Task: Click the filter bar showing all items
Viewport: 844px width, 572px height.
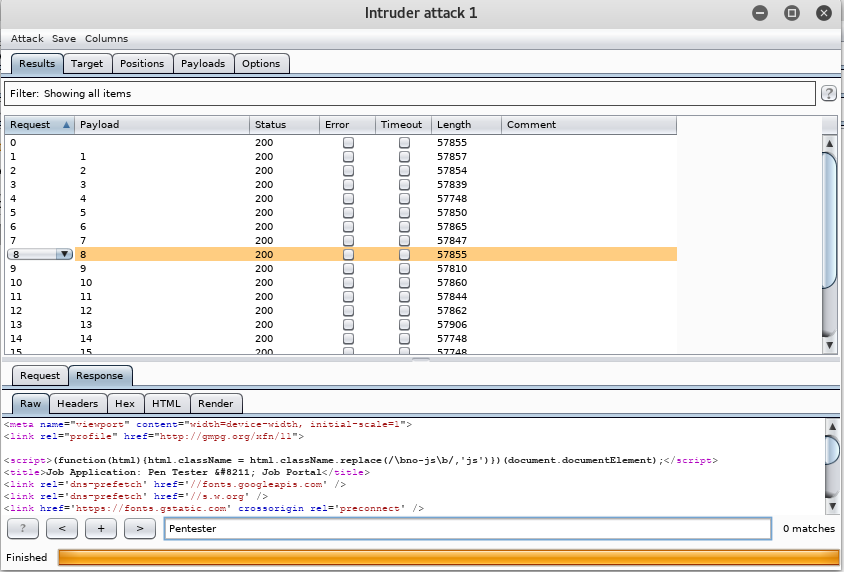Action: (x=410, y=94)
